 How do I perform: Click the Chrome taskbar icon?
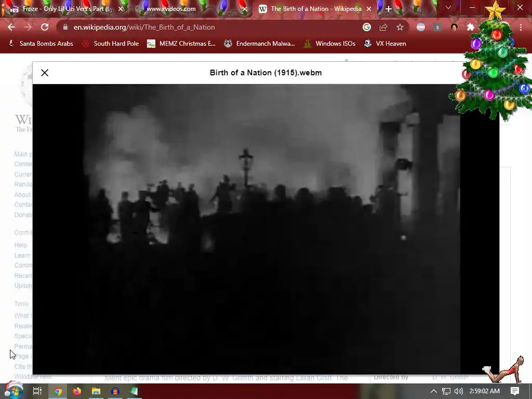coord(58,391)
